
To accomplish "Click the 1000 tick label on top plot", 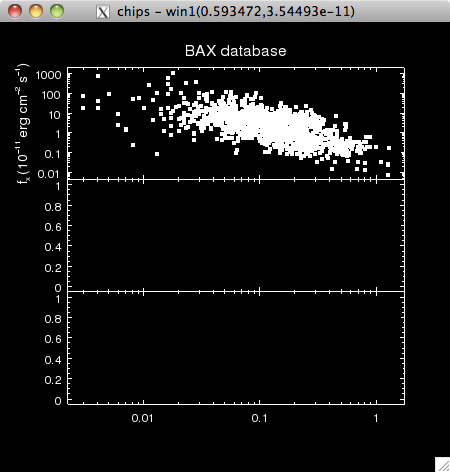I will coord(49,75).
